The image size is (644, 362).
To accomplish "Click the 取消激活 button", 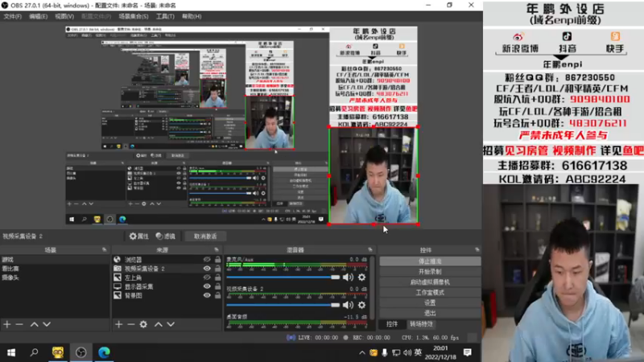I will [x=205, y=237].
